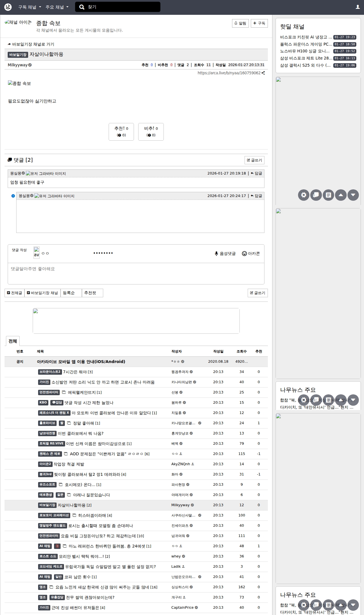This screenshot has height=615, width=364.
Task: Expand the 주요 채널 dropdown
Action: coord(57,7)
